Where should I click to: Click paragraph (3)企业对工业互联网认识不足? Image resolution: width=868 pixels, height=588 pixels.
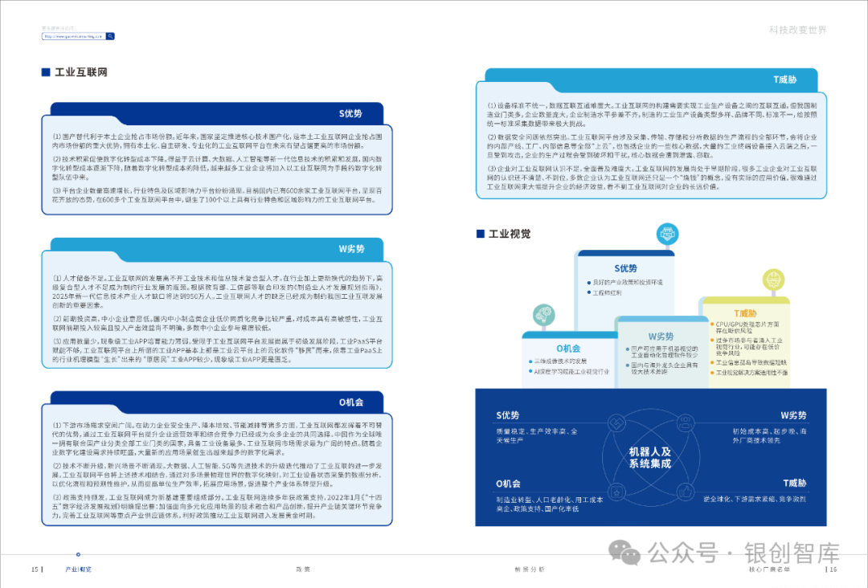click(x=652, y=178)
